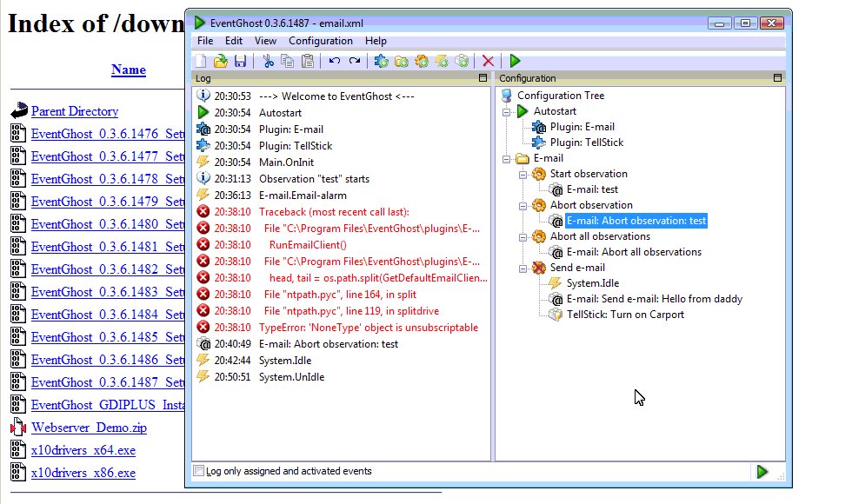Click the Redo toolbar arrow
852x504 pixels.
pyautogui.click(x=355, y=61)
